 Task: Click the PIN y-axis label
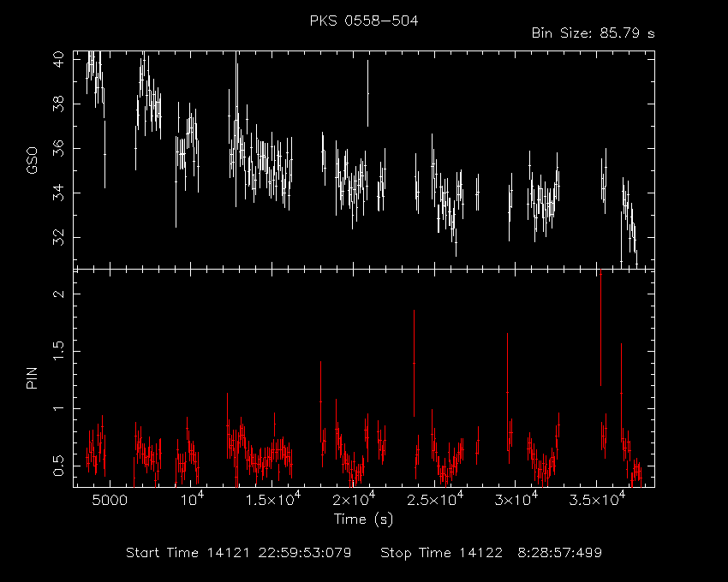(x=32, y=377)
